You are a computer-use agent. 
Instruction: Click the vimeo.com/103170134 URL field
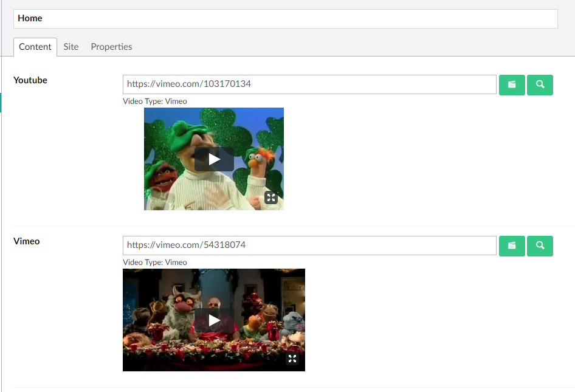(309, 84)
